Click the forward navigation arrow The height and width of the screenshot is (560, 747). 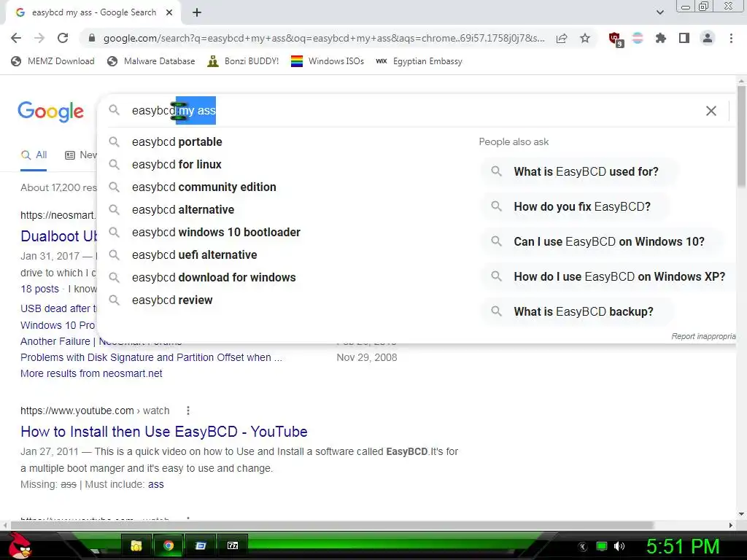pos(39,38)
